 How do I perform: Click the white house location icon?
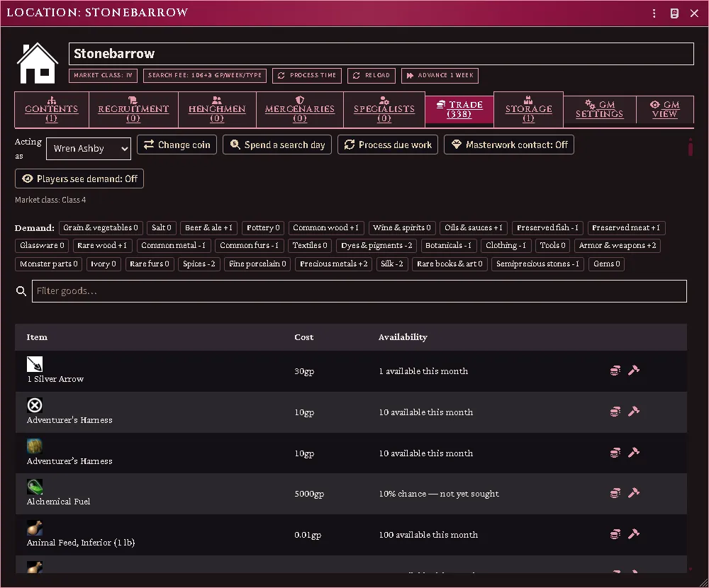38,63
